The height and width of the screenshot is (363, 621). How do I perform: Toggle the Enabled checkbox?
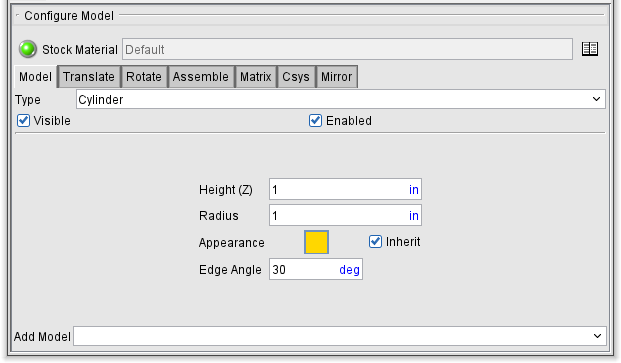point(315,121)
